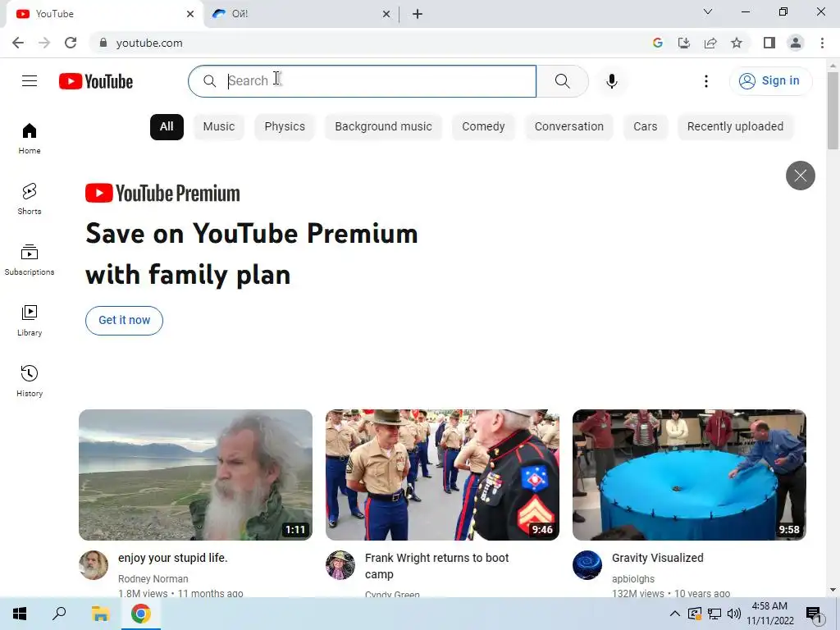
Task: Open File Explorer from taskbar
Action: pyautogui.click(x=100, y=614)
